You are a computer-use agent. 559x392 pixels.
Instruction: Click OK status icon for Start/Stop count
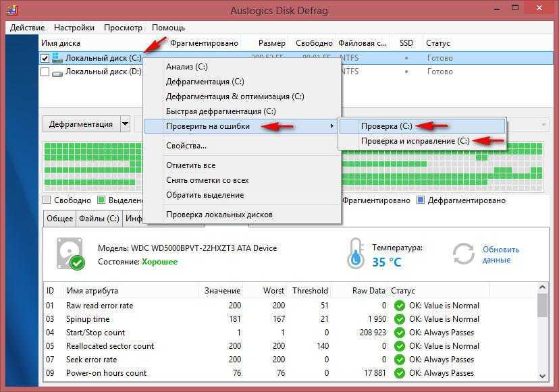[x=400, y=333]
